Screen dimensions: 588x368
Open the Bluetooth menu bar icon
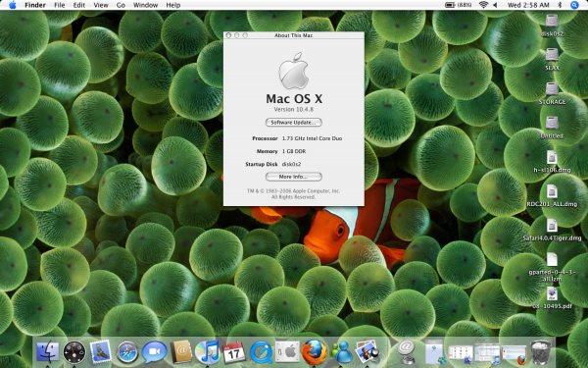click(560, 5)
